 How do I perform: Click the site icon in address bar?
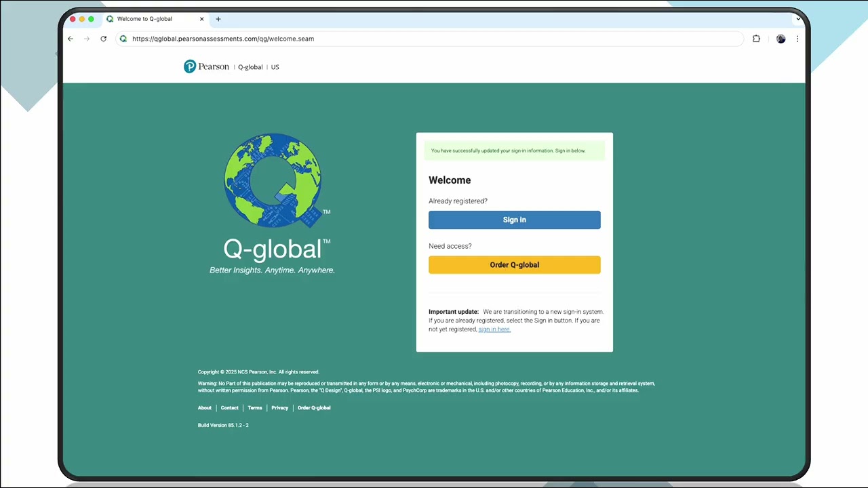point(123,39)
